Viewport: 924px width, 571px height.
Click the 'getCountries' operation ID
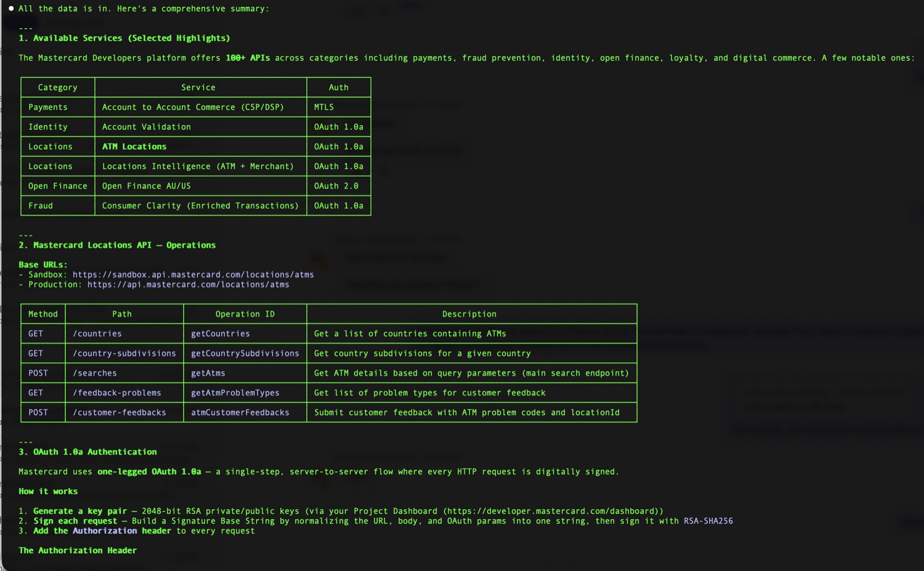point(221,334)
